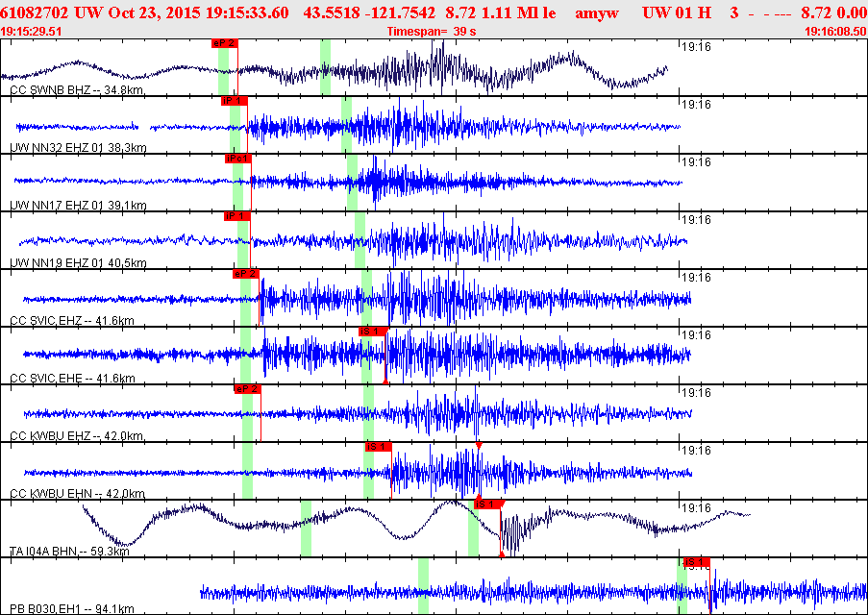868x615 pixels.
Task: Select station label CC KWBU EHZ 42.0km
Action: coord(78,435)
